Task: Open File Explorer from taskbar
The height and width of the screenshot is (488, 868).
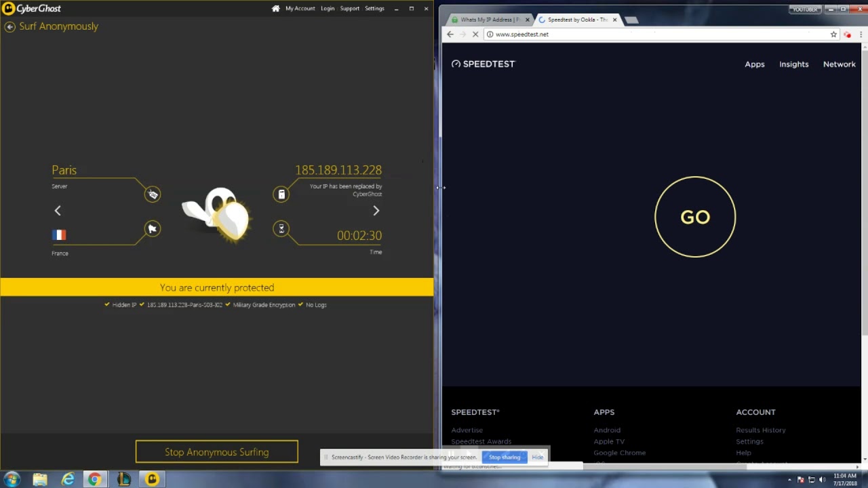Action: point(40,480)
